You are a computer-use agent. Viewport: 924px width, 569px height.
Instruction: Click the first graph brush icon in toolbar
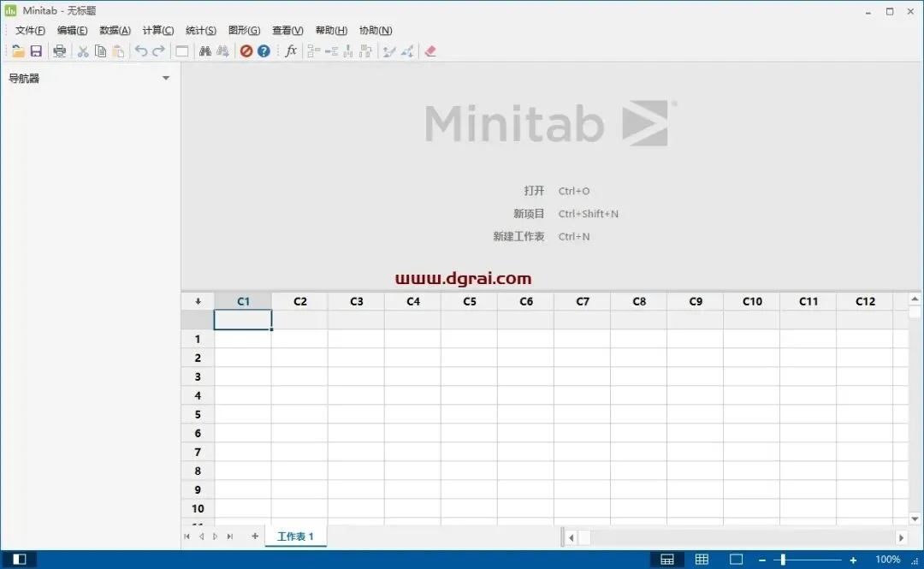point(389,51)
